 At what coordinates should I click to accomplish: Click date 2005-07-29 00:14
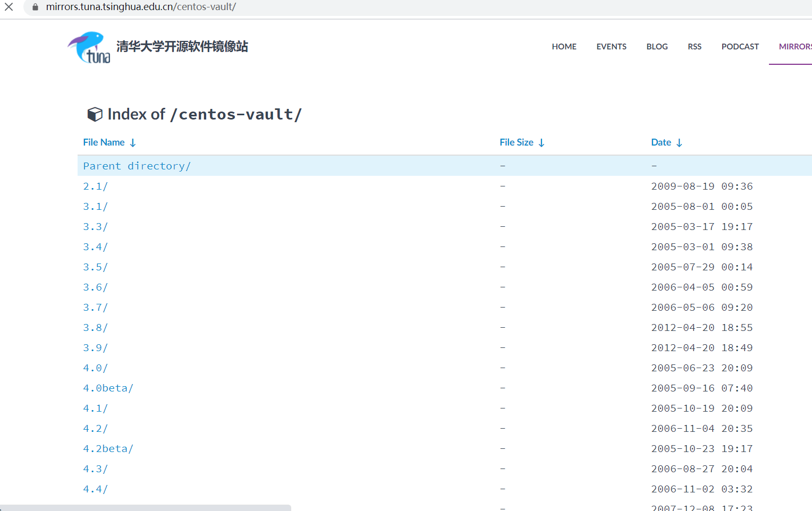tap(701, 267)
